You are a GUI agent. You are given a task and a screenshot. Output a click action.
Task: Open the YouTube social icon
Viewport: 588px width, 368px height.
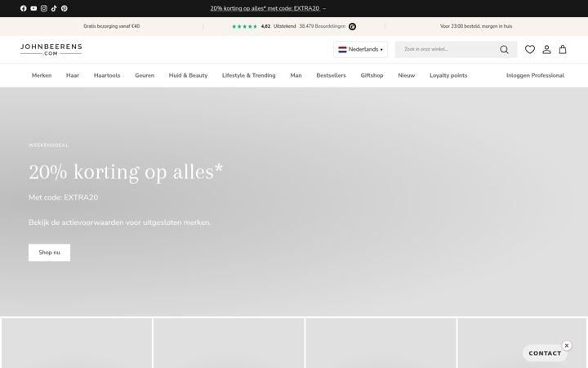click(33, 8)
